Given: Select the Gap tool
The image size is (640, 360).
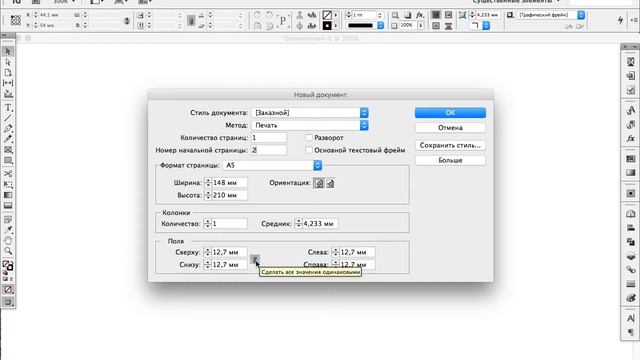Looking at the screenshot, I should (x=8, y=83).
